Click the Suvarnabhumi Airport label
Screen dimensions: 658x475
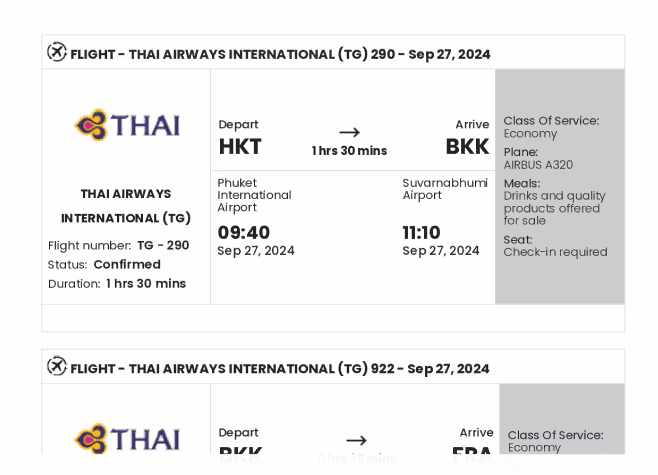tap(445, 189)
